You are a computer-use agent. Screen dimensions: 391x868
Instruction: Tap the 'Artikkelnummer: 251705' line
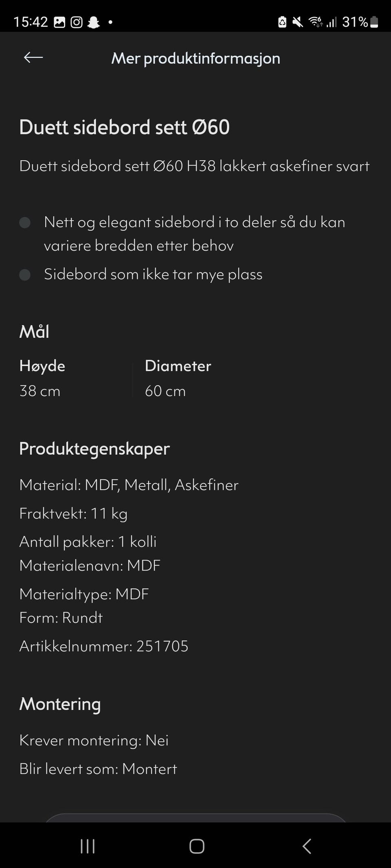pyautogui.click(x=104, y=646)
